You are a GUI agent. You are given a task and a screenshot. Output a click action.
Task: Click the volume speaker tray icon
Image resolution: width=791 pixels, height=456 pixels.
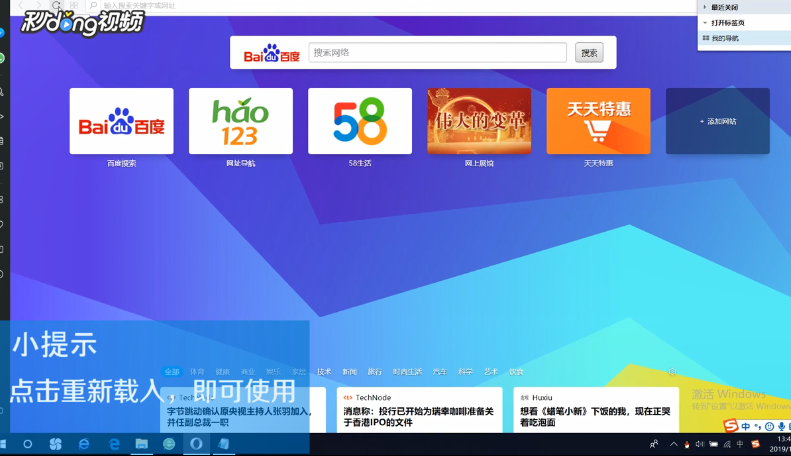point(700,444)
